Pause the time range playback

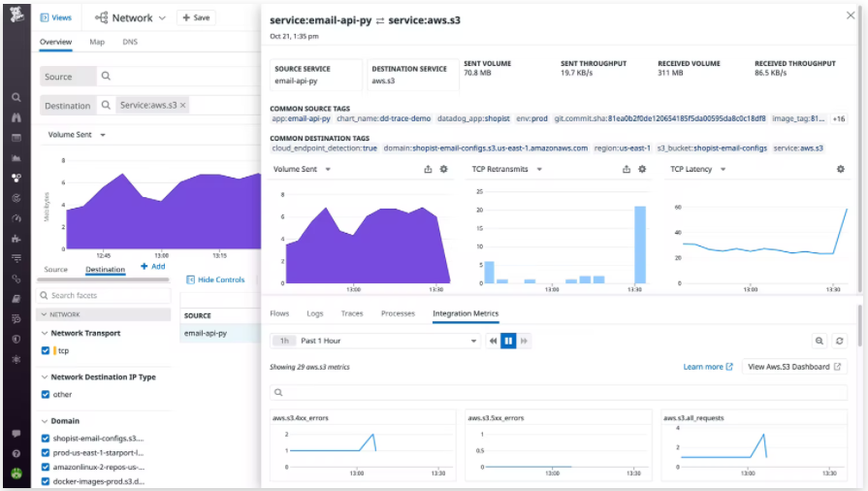pyautogui.click(x=508, y=341)
